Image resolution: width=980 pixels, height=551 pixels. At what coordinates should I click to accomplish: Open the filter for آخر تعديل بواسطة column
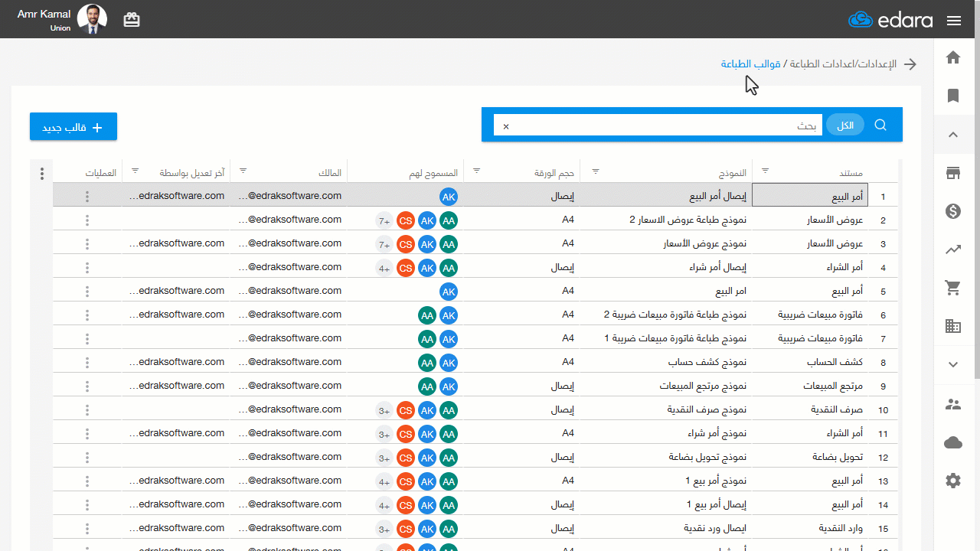136,171
